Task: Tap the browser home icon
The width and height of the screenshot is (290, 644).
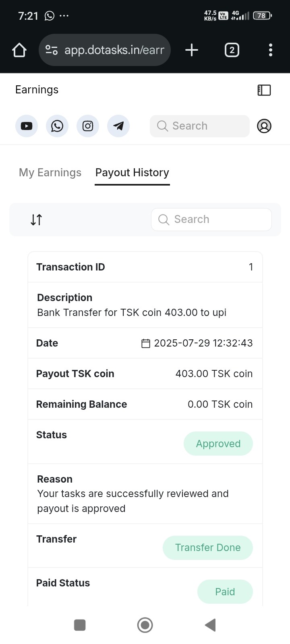Action: 19,50
